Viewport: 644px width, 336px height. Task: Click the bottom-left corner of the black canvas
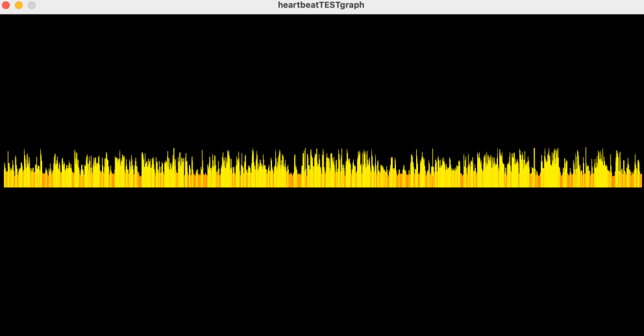click(x=3, y=333)
